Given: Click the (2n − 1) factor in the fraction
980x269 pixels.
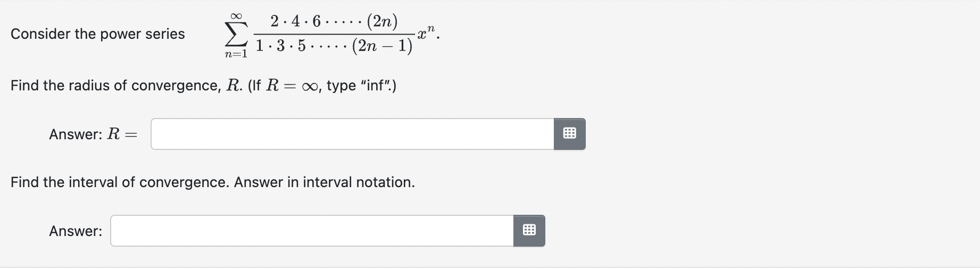Looking at the screenshot, I should click(x=383, y=46).
